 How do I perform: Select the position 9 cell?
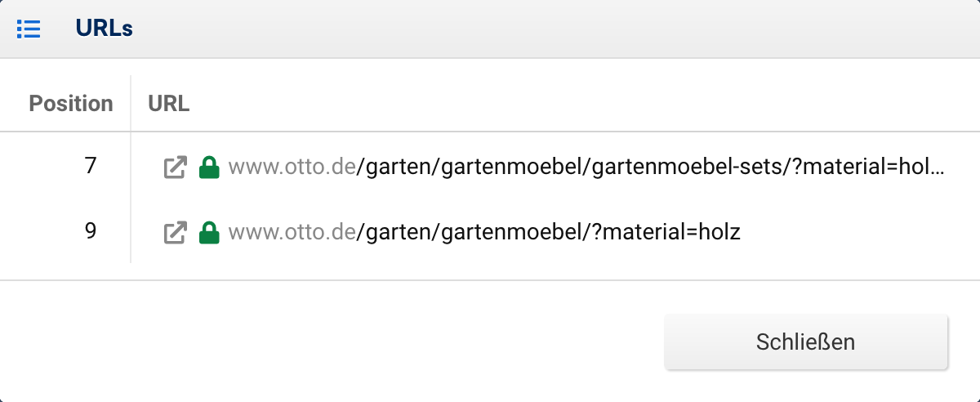point(90,231)
